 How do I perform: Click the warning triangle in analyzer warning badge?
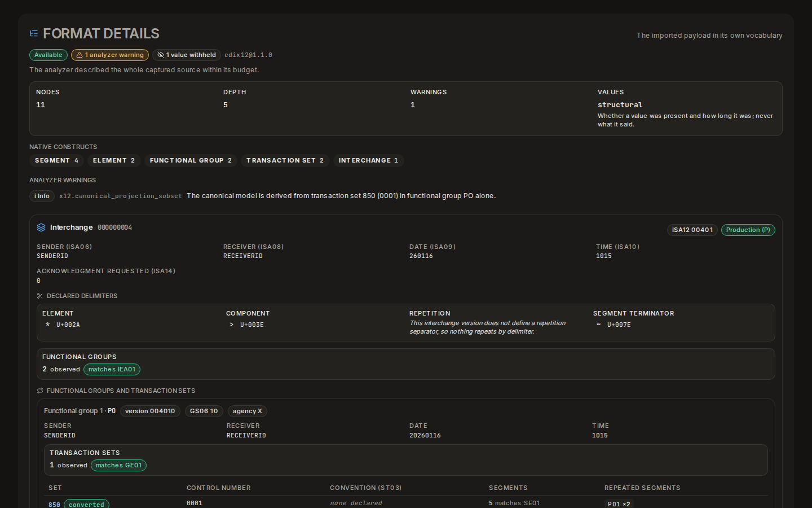[x=80, y=55]
